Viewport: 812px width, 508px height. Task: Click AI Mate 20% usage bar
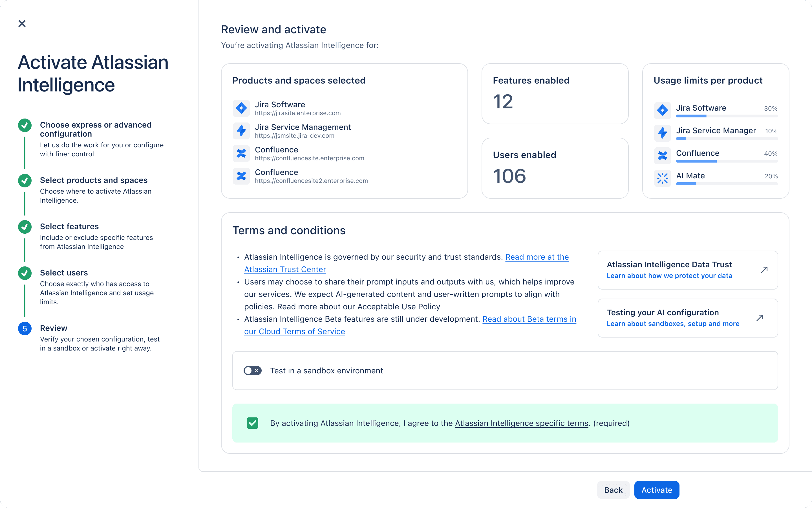727,184
